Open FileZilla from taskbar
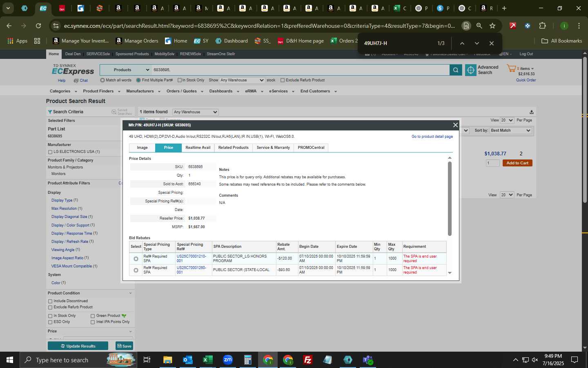Image resolution: width=588 pixels, height=368 pixels. click(x=308, y=360)
